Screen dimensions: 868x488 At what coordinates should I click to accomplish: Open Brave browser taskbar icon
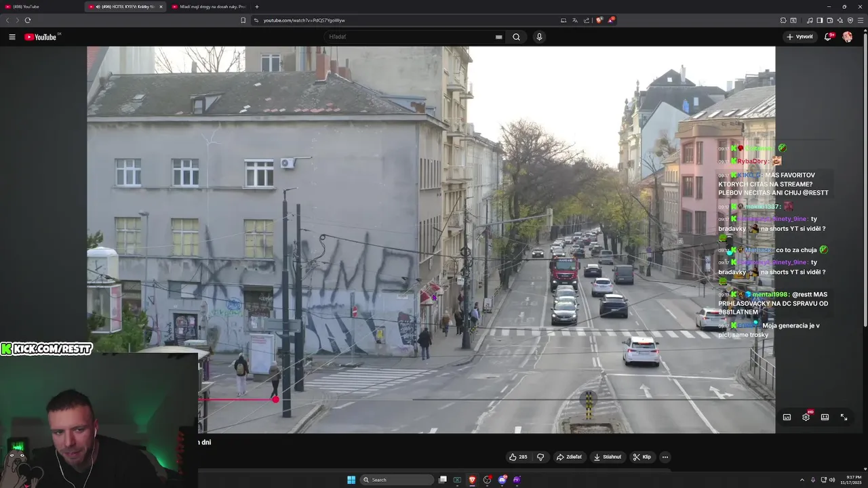473,480
